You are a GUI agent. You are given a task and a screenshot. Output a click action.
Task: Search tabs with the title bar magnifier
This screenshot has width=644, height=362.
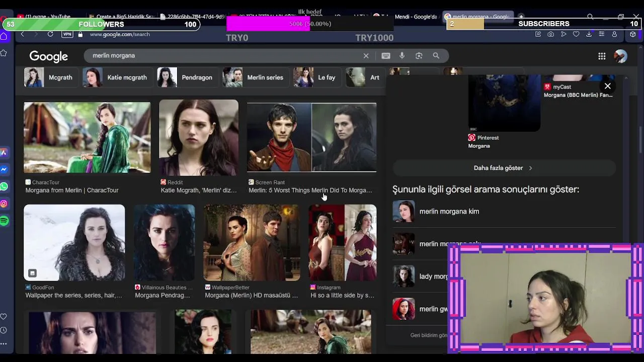pyautogui.click(x=590, y=17)
